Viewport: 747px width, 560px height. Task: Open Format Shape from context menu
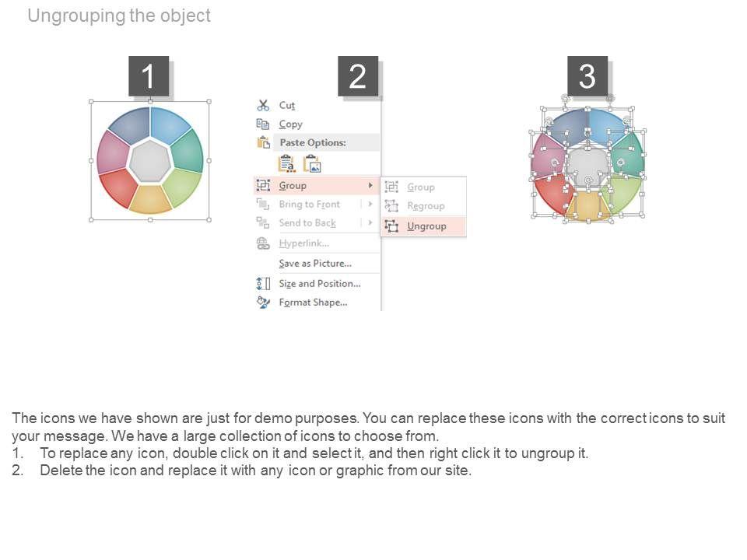313,302
